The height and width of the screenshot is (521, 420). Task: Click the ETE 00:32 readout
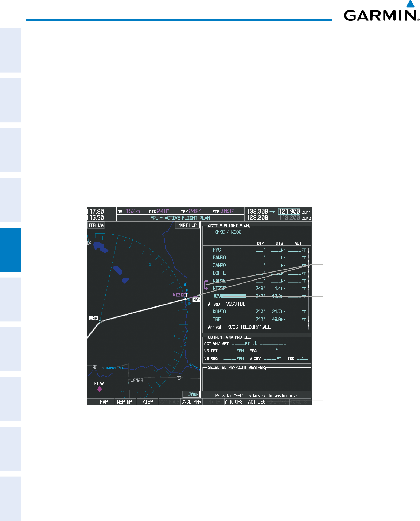(x=224, y=212)
